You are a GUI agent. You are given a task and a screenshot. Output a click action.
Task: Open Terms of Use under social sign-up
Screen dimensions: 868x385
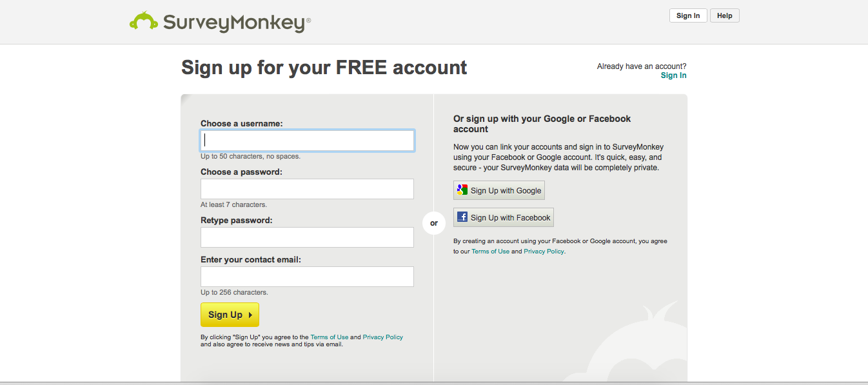tap(490, 252)
